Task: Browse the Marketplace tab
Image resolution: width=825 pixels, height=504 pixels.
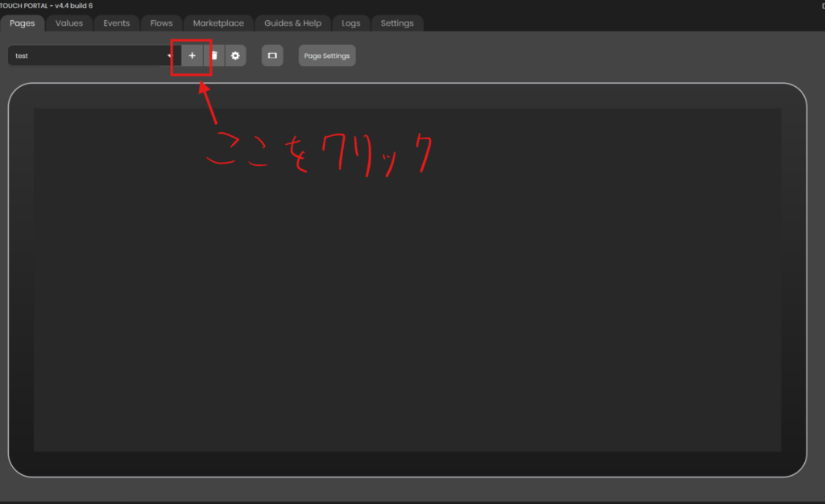Action: point(218,23)
